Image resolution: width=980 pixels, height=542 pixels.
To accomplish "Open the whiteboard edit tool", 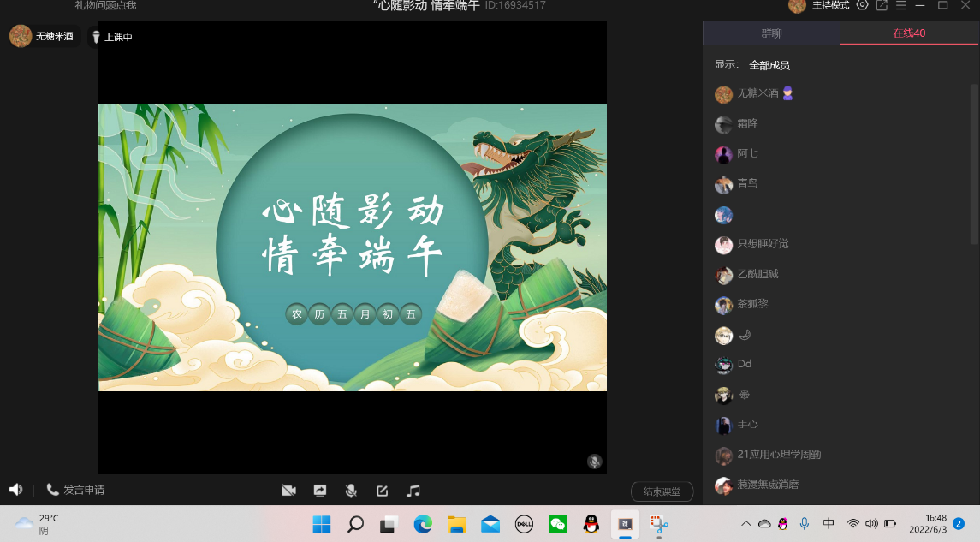I will [x=383, y=491].
